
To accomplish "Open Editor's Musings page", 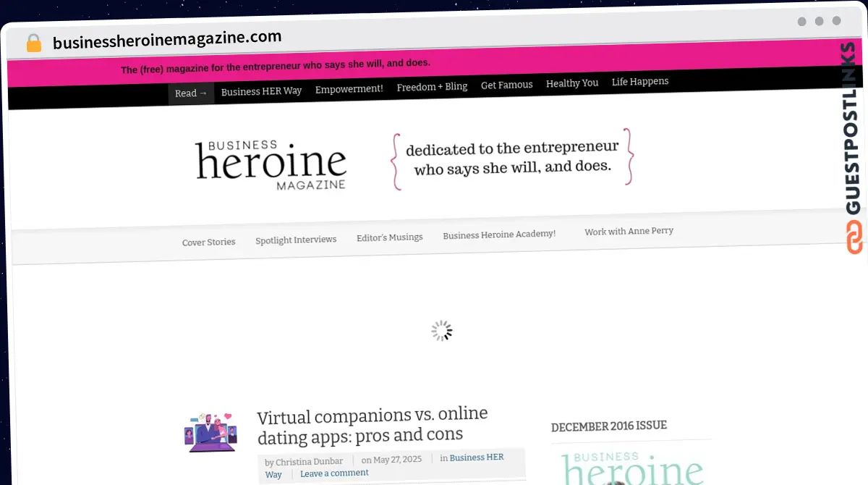I will tap(389, 237).
